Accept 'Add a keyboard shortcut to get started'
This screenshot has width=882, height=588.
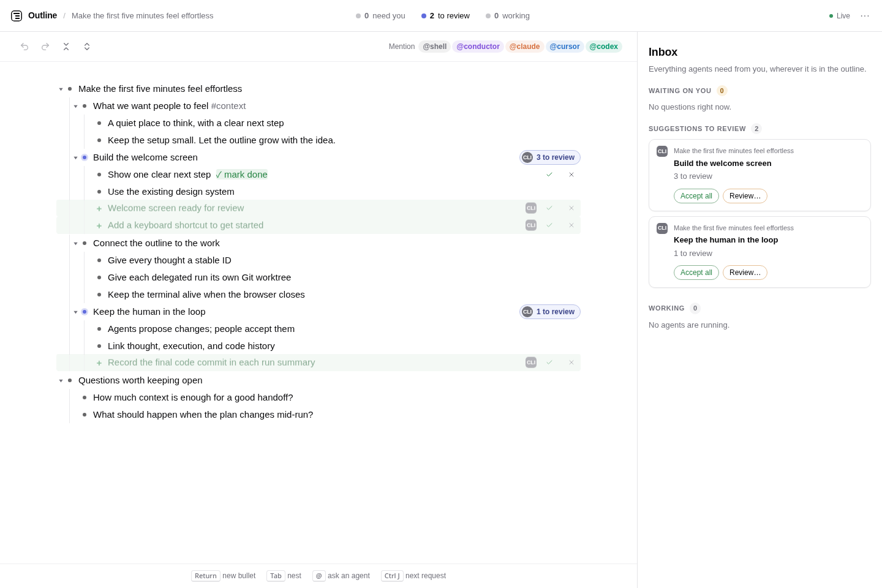[549, 225]
